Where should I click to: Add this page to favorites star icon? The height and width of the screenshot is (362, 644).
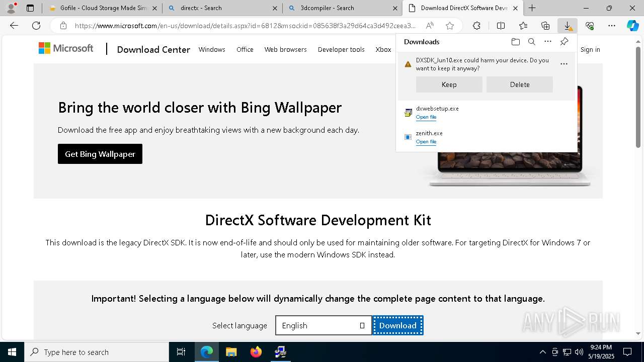pos(450,26)
